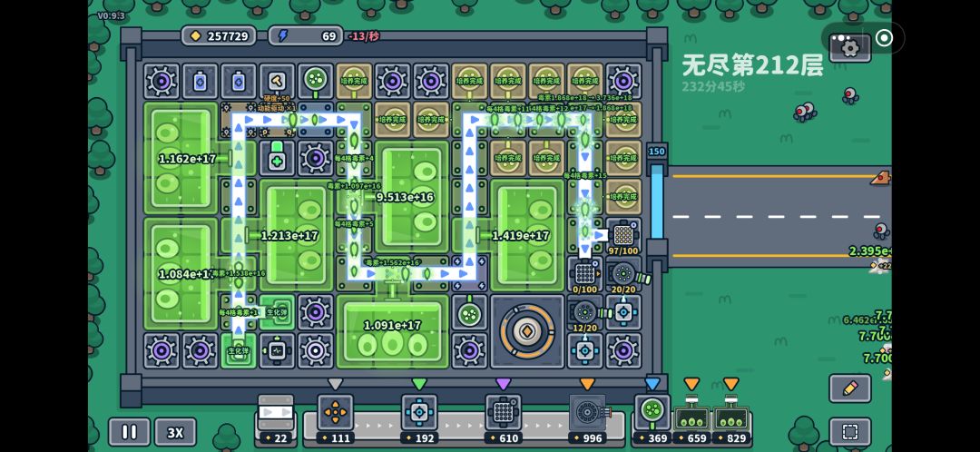Expand the purple triangle shop category
980x452 pixels.
[503, 384]
